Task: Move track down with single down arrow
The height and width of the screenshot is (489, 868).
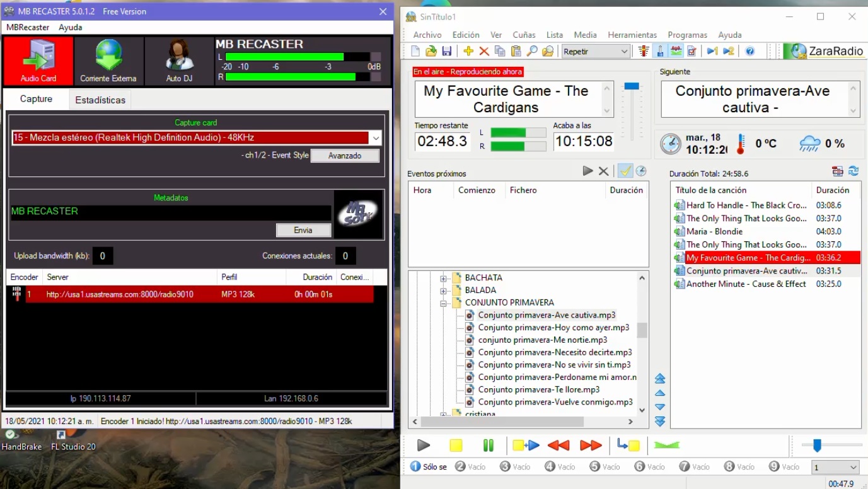Action: (x=660, y=407)
